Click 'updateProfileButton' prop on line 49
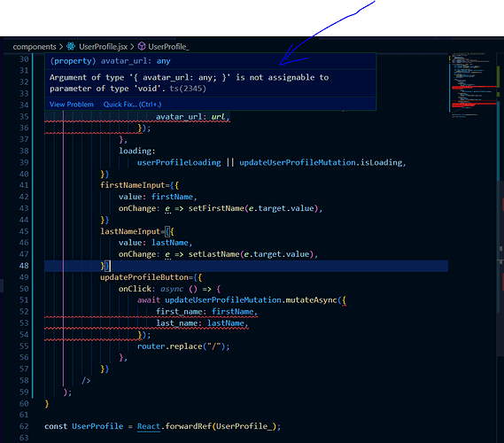Screen dimensions: 504x443 click(x=144, y=277)
